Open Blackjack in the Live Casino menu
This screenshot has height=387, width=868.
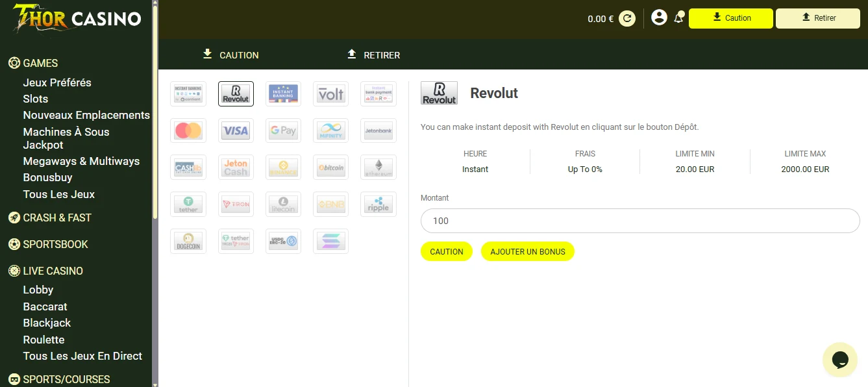47,323
